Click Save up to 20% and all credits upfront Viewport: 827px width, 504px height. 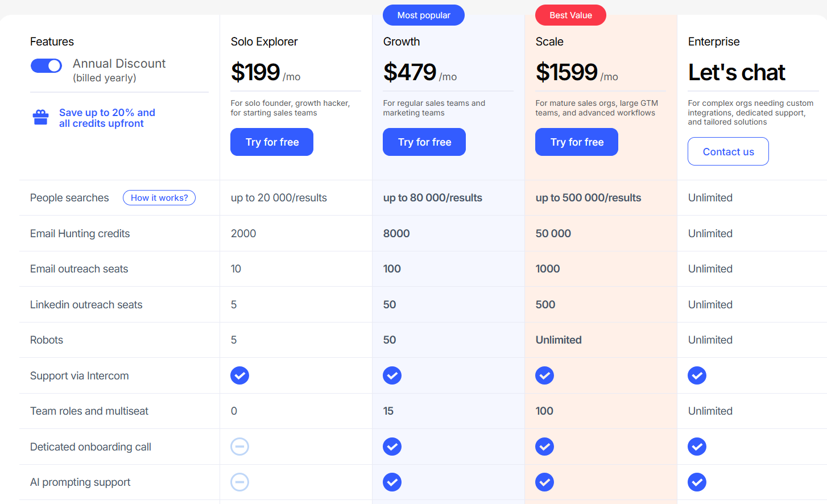point(107,118)
